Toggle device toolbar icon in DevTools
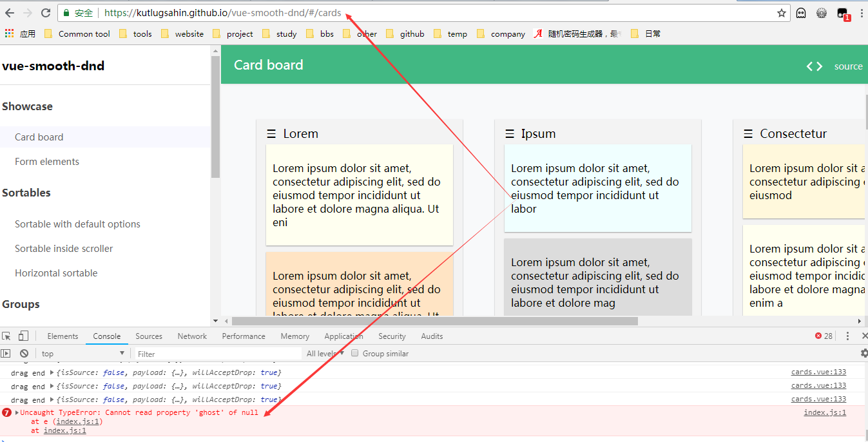The width and height of the screenshot is (868, 442). tap(23, 336)
